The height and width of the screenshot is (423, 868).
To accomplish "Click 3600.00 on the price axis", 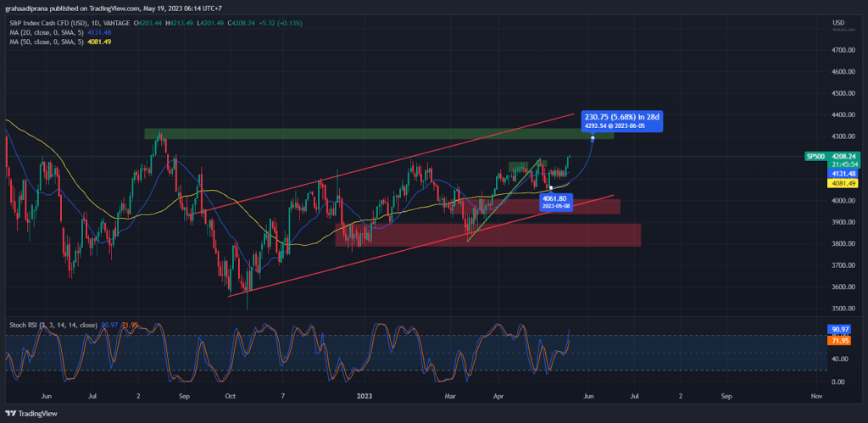I will coord(843,287).
